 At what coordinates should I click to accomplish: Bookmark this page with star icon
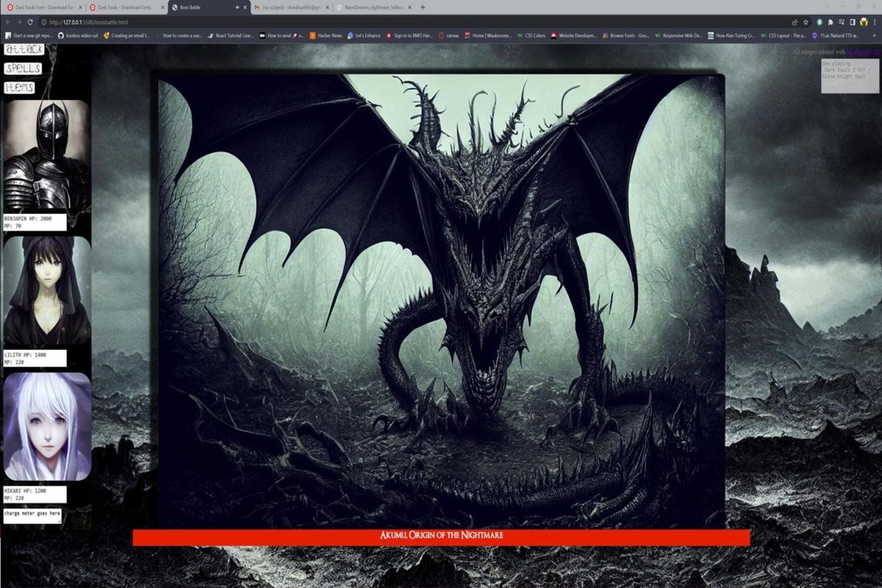click(x=806, y=22)
